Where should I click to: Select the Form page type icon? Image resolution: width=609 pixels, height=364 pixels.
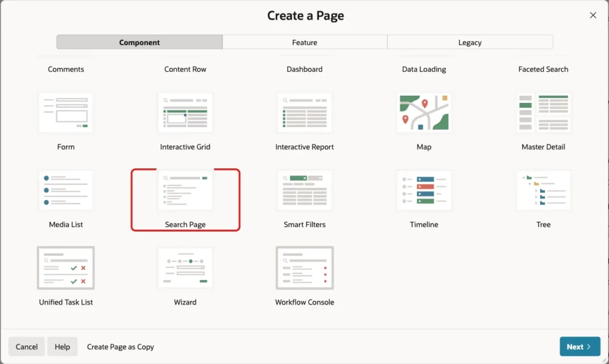click(65, 112)
